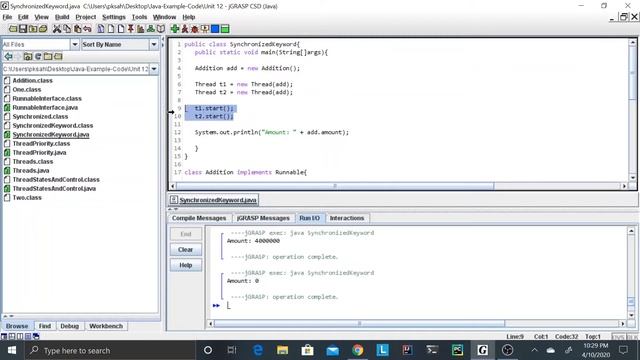This screenshot has height=360, width=640.
Task: Click the browser home folder icon
Action: point(28,56)
